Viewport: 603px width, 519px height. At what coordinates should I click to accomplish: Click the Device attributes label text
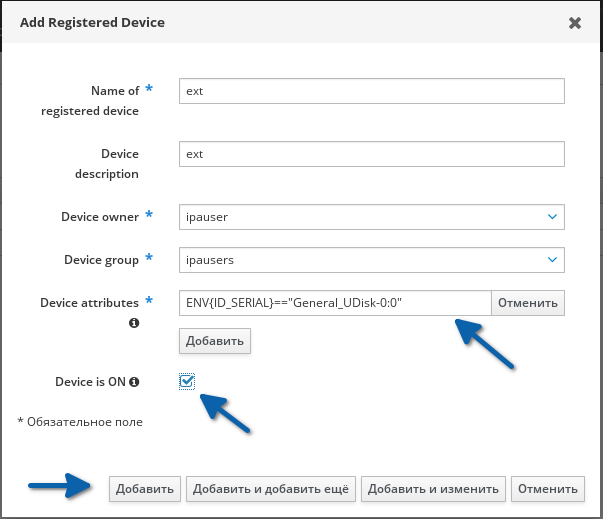click(x=90, y=302)
